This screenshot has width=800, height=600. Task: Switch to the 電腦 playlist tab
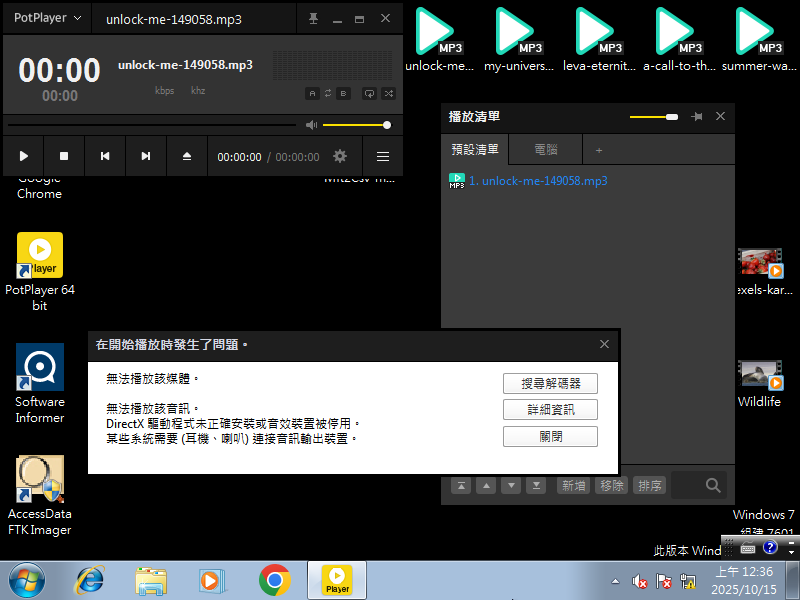click(546, 150)
